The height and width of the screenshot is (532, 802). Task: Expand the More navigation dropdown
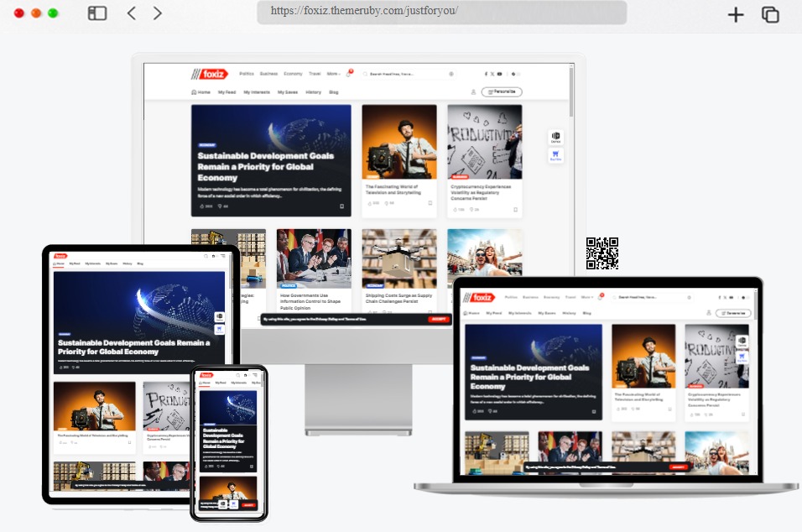332,74
